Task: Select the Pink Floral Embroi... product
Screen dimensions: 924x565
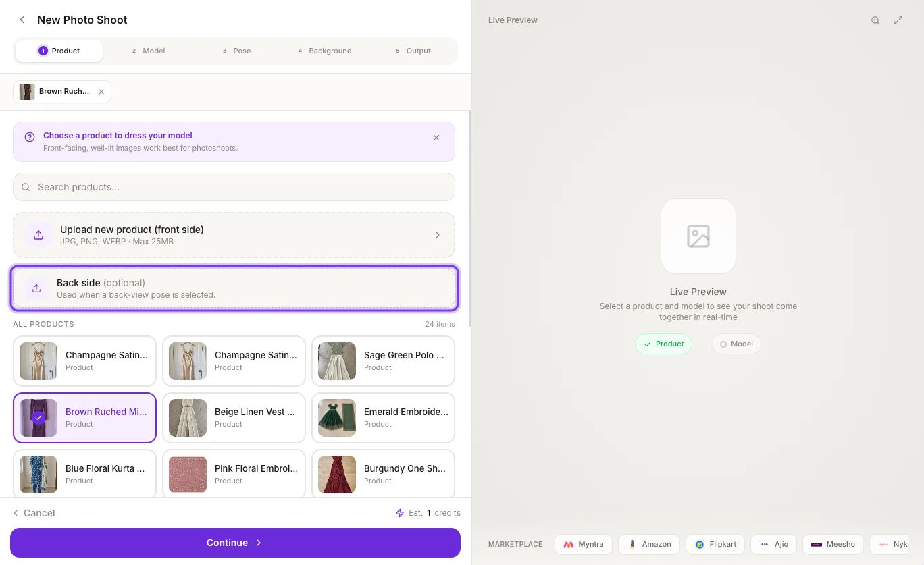Action: point(234,474)
